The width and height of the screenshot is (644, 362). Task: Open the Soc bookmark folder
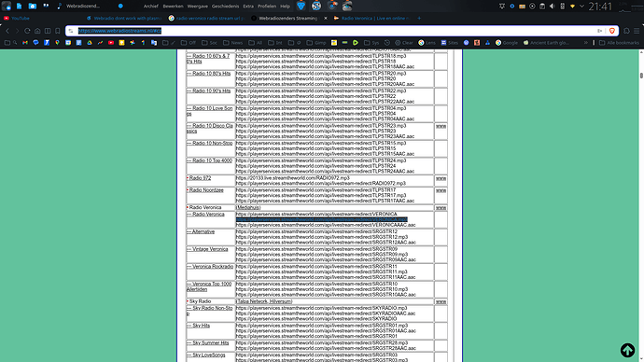coord(209,43)
